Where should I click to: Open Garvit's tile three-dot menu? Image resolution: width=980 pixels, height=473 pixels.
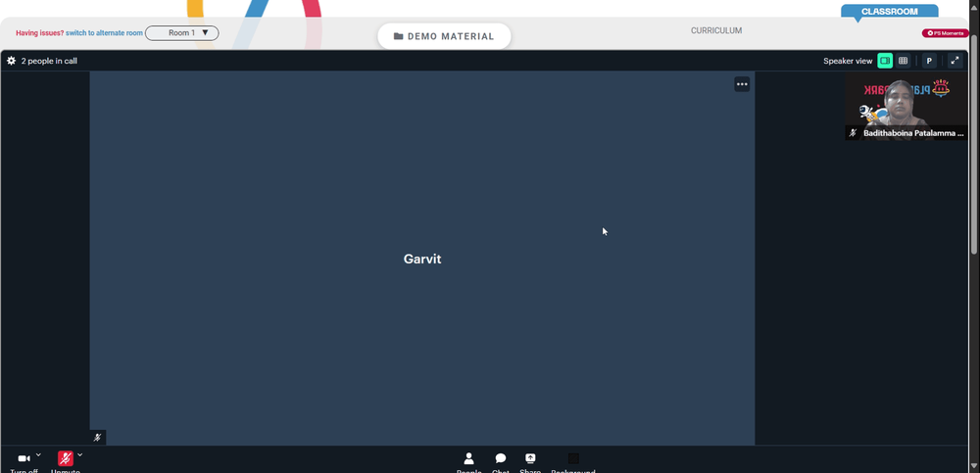coord(742,84)
